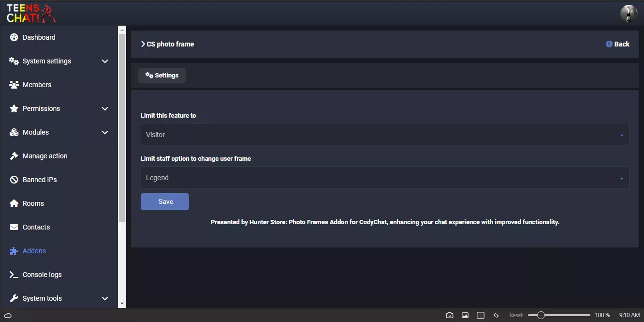The width and height of the screenshot is (644, 322).
Task: Click the Permissions star icon
Action: tap(14, 108)
